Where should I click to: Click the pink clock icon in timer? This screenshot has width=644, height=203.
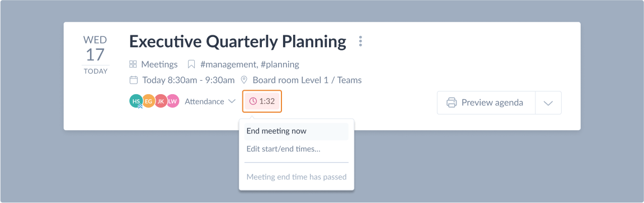(253, 101)
